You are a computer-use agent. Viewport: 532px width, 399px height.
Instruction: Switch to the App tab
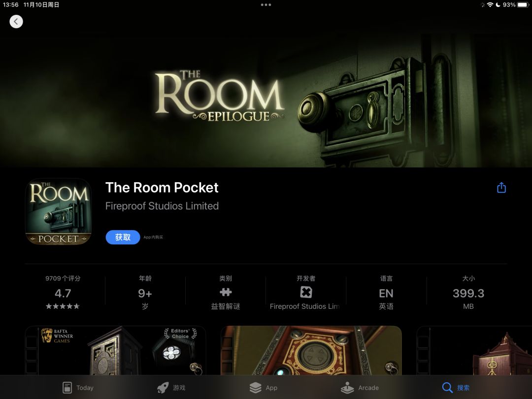pyautogui.click(x=263, y=388)
